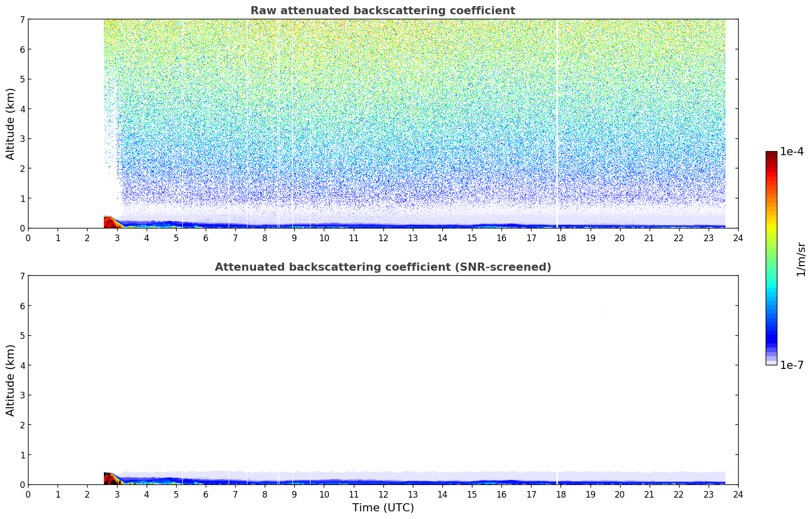
Task: Click hour 12 tick label on bottom plot
Action: [383, 495]
